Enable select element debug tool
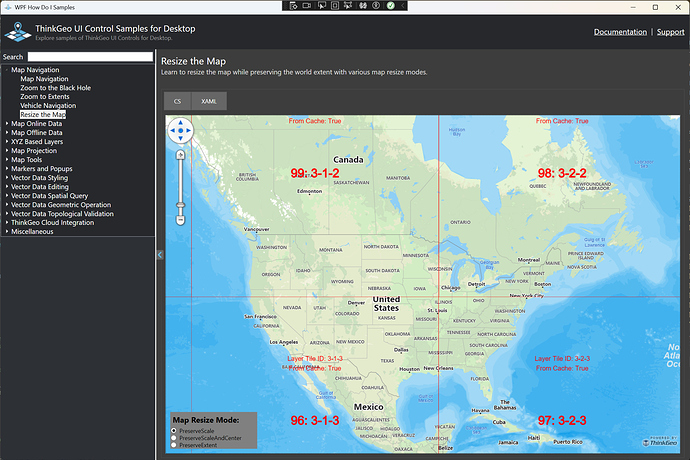 click(322, 6)
